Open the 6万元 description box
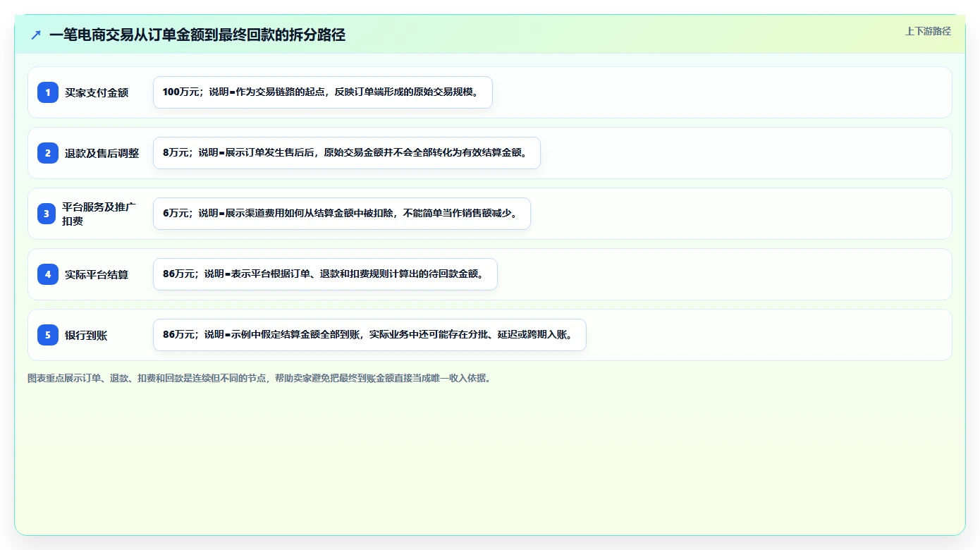The width and height of the screenshot is (980, 550). pos(342,214)
